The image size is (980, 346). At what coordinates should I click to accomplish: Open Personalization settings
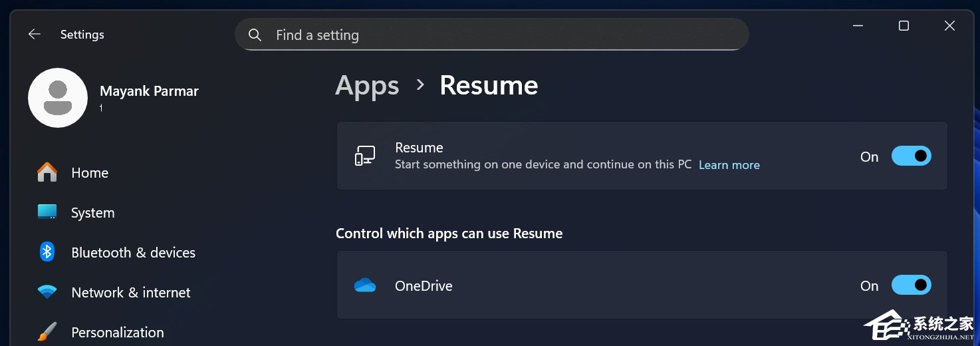117,332
